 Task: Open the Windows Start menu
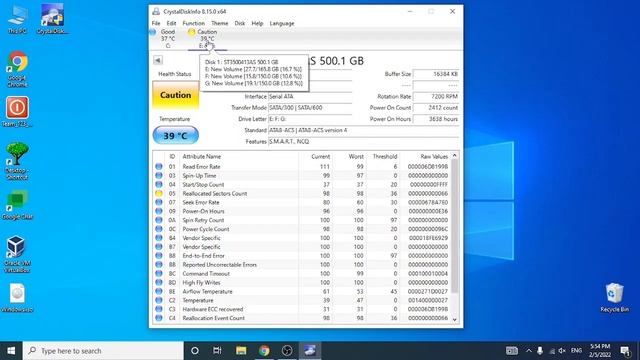(11, 351)
